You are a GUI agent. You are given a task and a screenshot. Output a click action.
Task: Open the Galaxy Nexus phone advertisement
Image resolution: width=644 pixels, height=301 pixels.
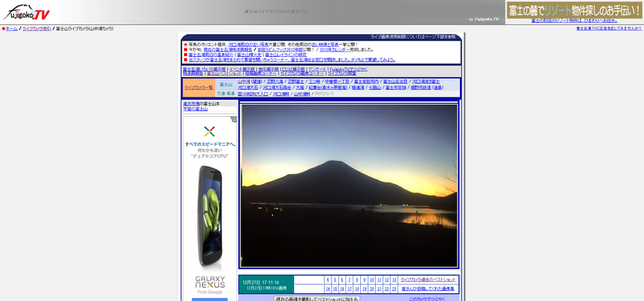click(210, 209)
